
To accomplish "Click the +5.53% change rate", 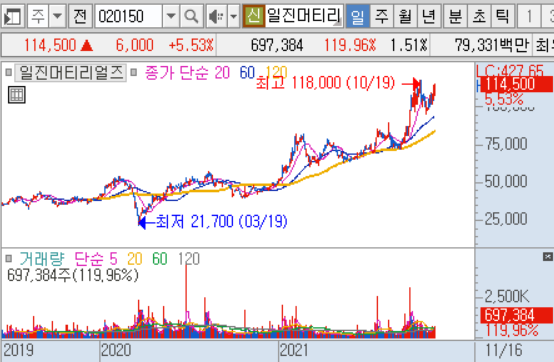I will [x=191, y=45].
